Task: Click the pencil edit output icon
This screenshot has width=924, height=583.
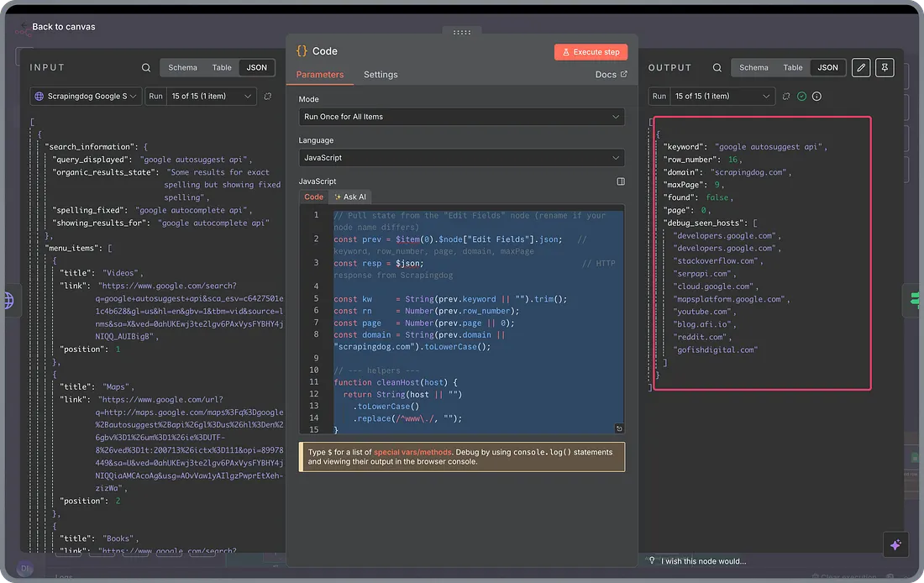Action: (x=861, y=68)
